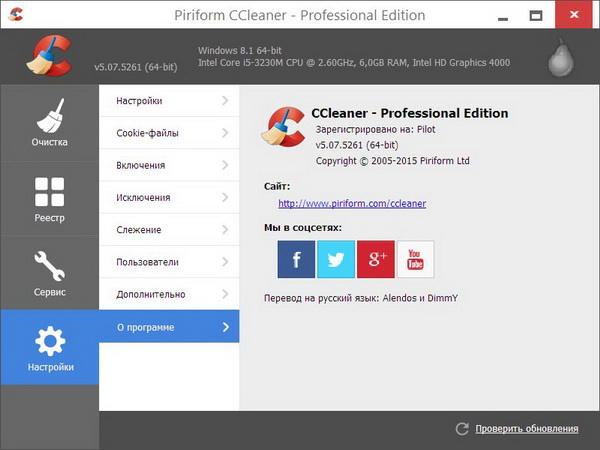Open the Facebook social page icon
The height and width of the screenshot is (450, 600).
(296, 259)
